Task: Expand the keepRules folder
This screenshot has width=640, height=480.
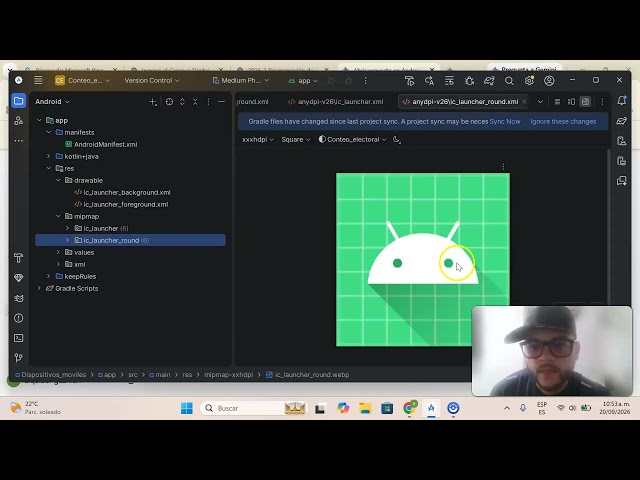Action: tap(49, 276)
